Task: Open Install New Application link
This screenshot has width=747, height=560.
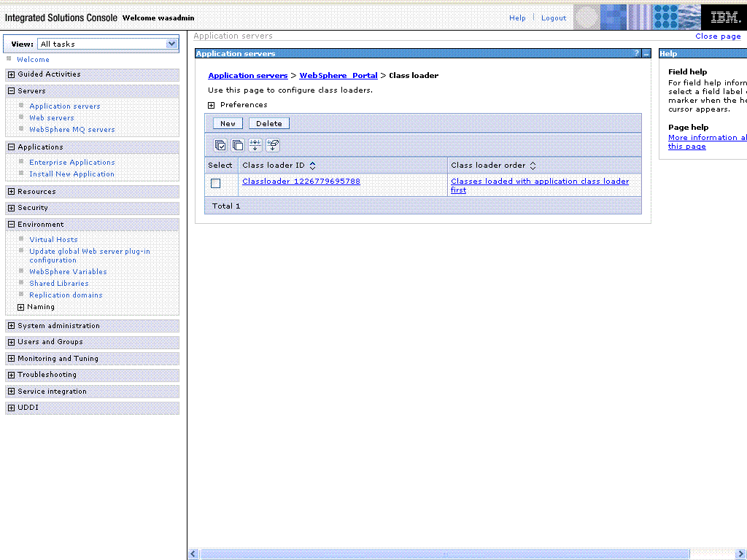Action: pyautogui.click(x=71, y=174)
